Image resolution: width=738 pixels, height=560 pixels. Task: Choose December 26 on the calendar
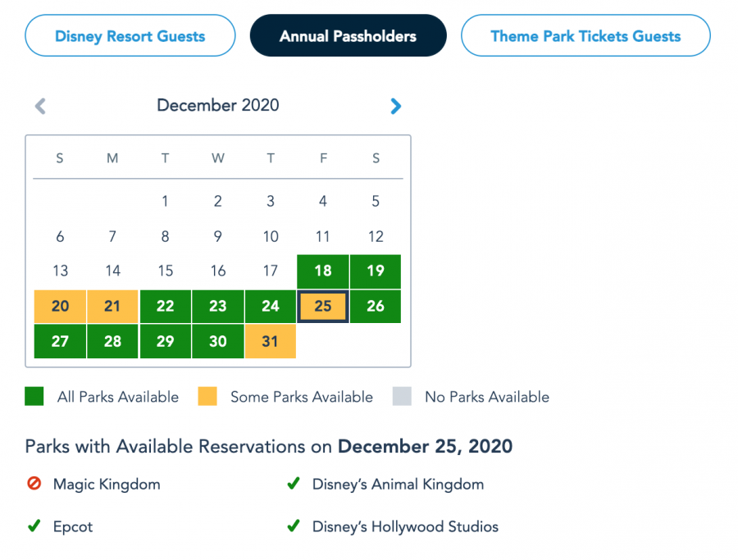click(376, 306)
